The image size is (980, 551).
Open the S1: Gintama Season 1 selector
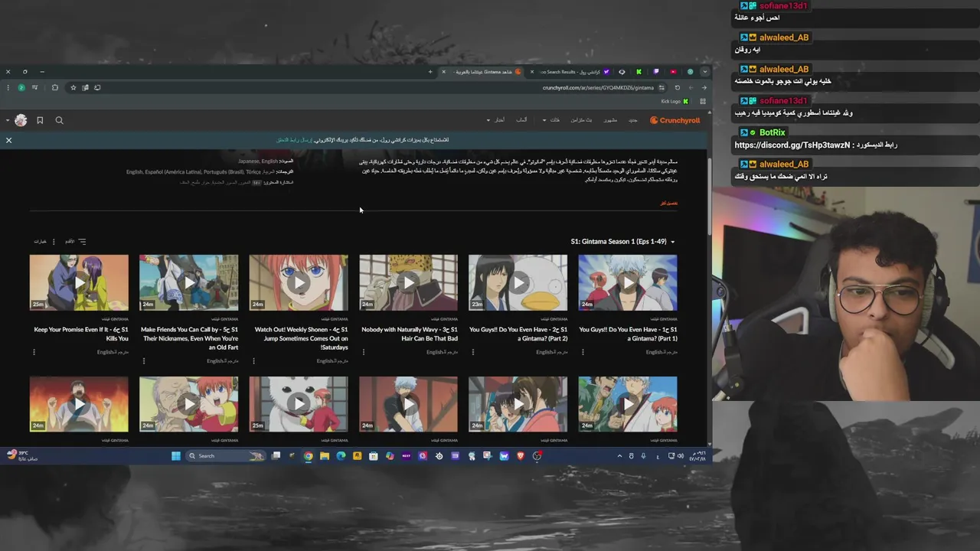622,242
